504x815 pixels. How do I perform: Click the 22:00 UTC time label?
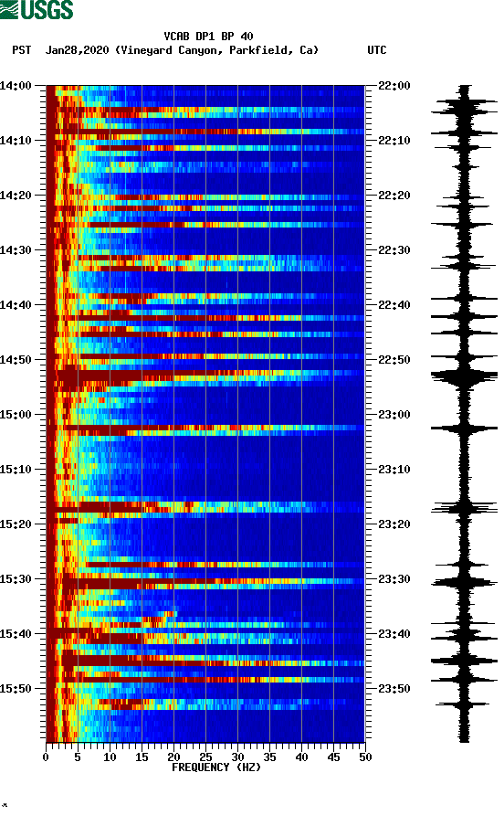pos(394,86)
